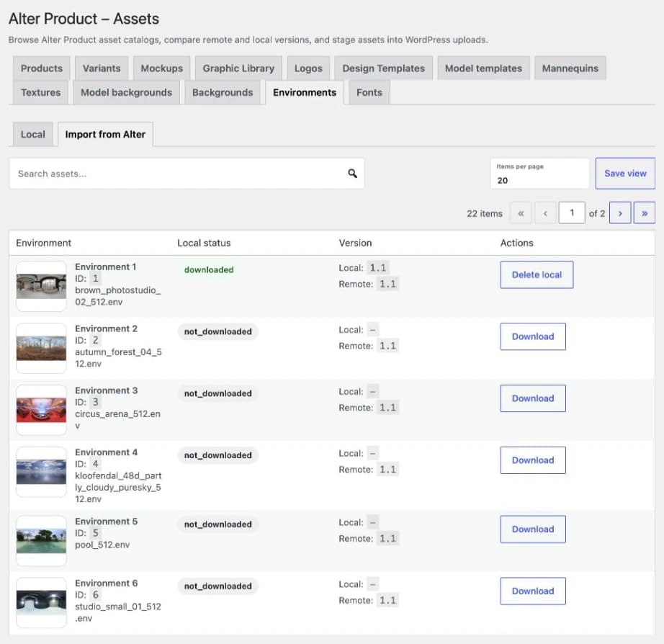This screenshot has width=664, height=644.
Task: Click the Environments tab
Action: [x=305, y=92]
